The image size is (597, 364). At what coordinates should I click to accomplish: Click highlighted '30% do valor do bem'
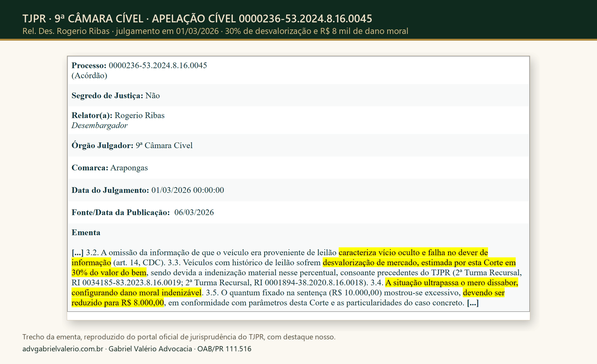tap(109, 273)
